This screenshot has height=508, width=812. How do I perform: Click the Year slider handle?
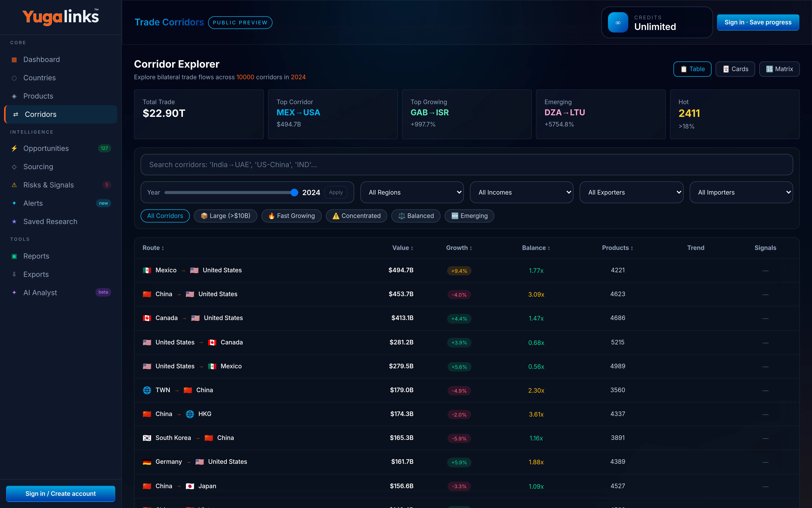(294, 193)
